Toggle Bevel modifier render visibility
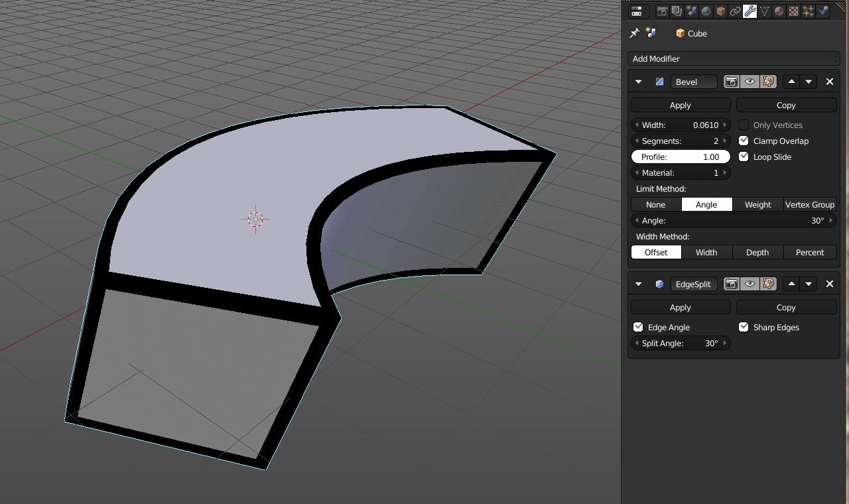The height and width of the screenshot is (504, 849). pyautogui.click(x=732, y=82)
